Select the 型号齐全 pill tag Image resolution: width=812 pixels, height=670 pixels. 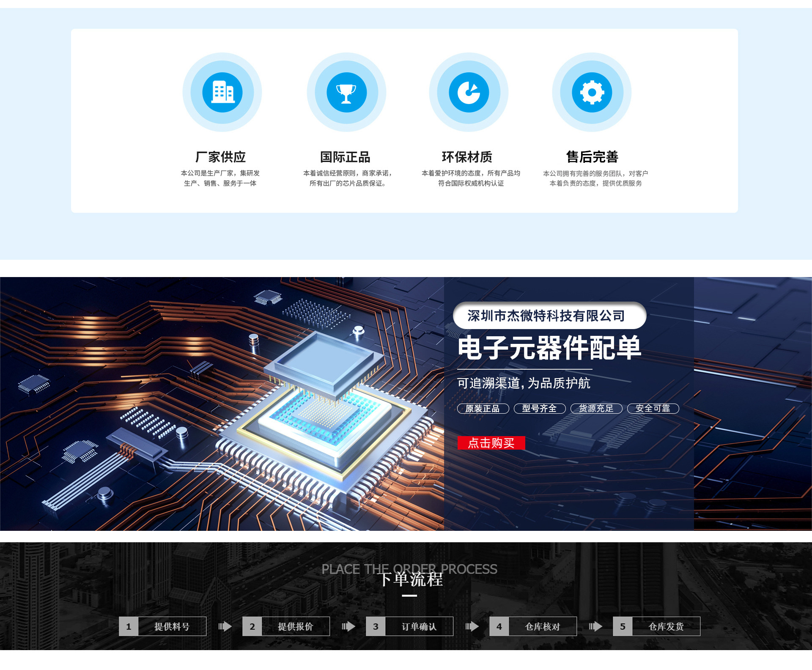[539, 408]
